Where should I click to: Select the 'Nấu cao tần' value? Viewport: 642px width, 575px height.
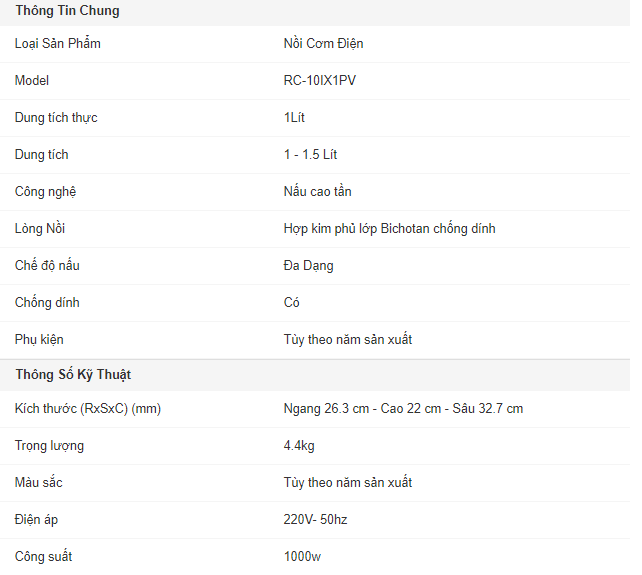317,192
